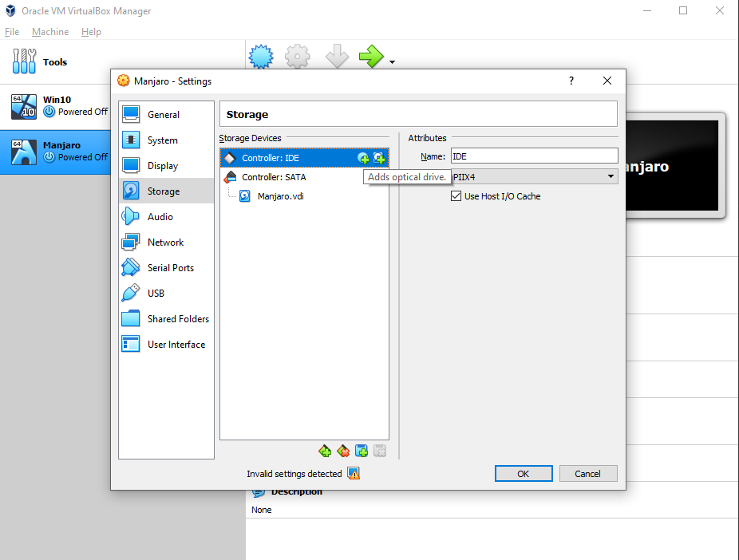Image resolution: width=739 pixels, height=560 pixels.
Task: Open the PIIX4 controller type dropdown
Action: 535,176
